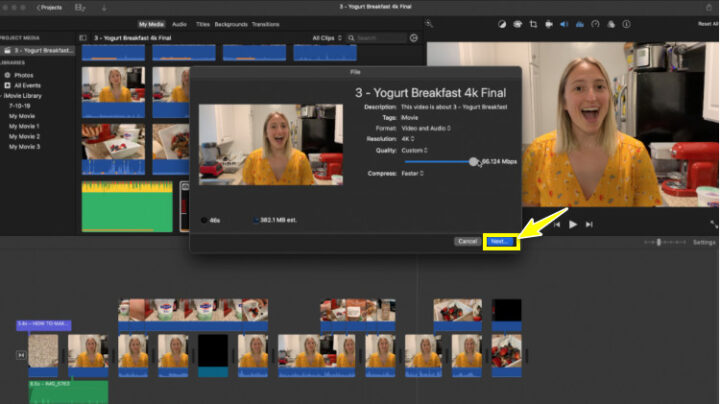Select 3 - Yogurt Breakfast project media
The image size is (720, 404).
pos(38,50)
